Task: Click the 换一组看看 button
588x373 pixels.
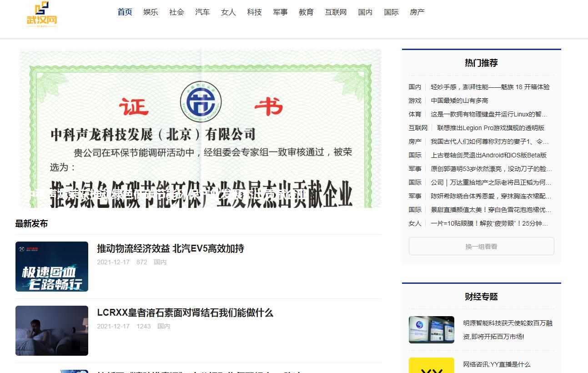Action: click(481, 246)
